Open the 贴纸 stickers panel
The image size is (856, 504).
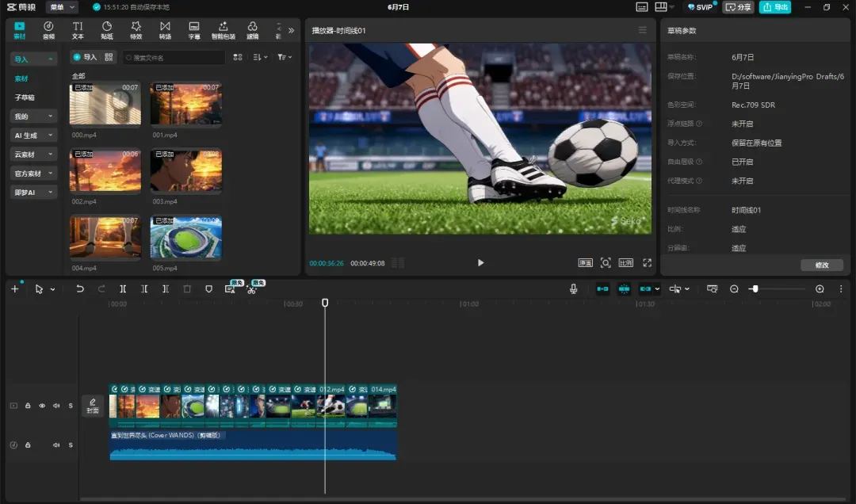point(107,30)
